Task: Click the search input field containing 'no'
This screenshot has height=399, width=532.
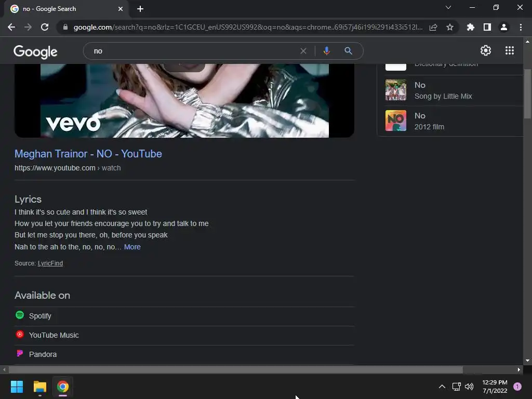Action: click(193, 51)
